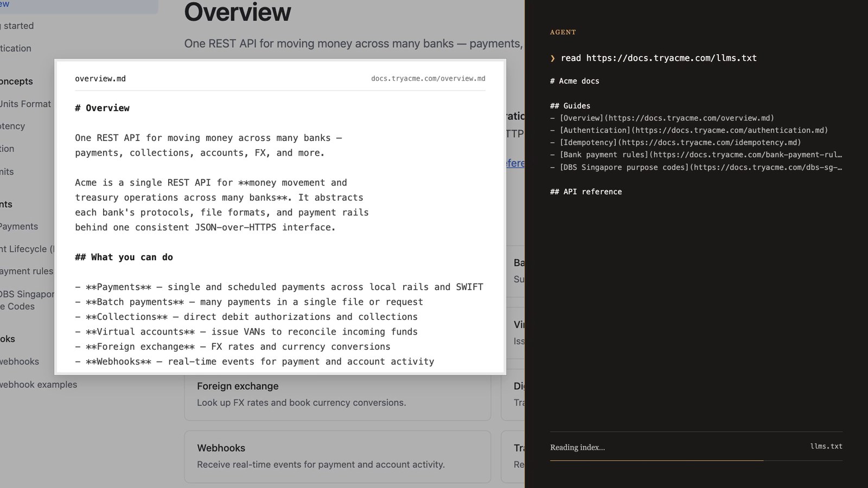Click the **Collections** bullet line
868x488 pixels.
click(x=246, y=317)
